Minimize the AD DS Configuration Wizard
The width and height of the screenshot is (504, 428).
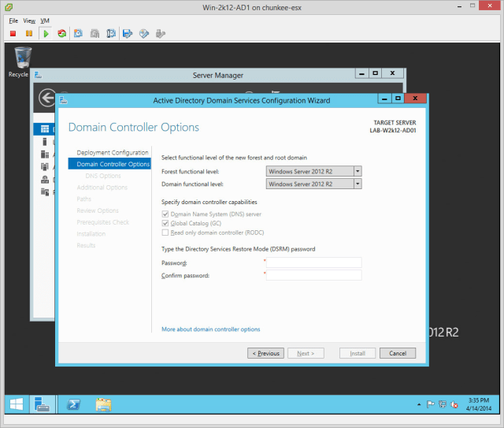384,99
